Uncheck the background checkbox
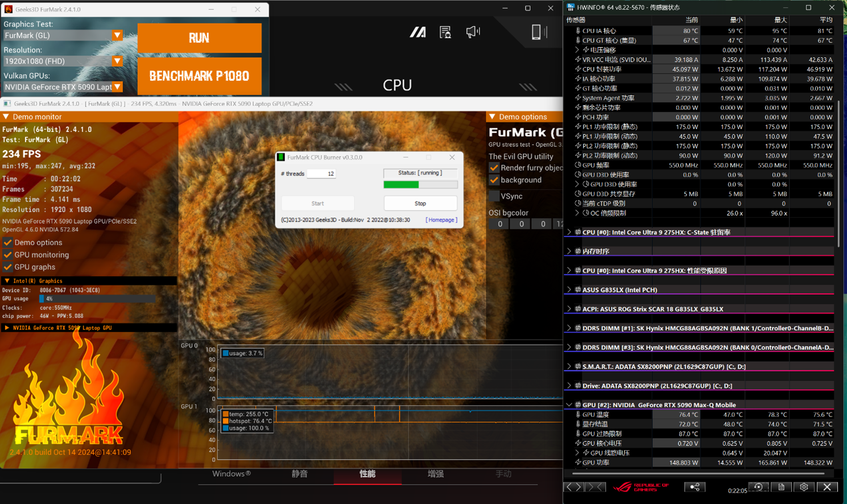Image resolution: width=847 pixels, height=504 pixels. click(x=494, y=180)
